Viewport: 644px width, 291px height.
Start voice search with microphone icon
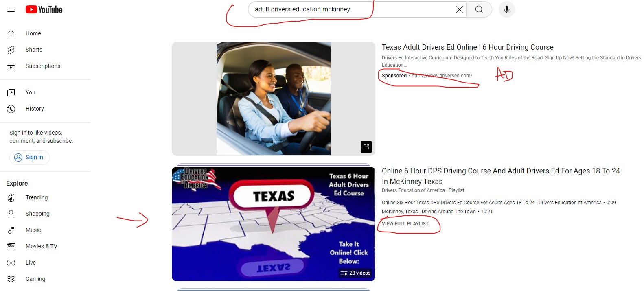click(x=506, y=9)
